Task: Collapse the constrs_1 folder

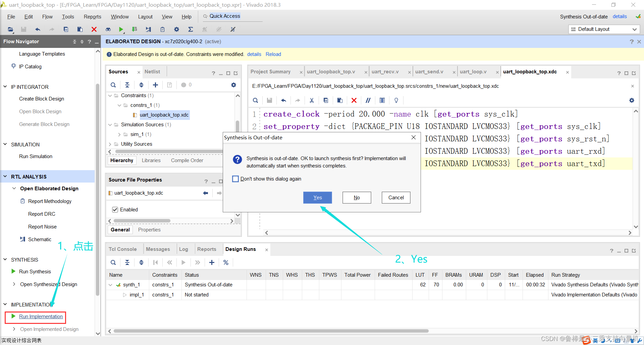Action: pos(119,106)
